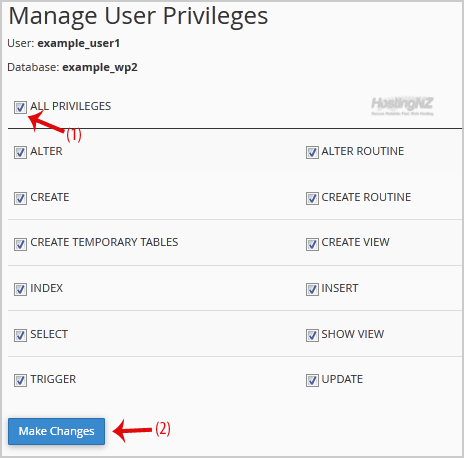Click the Manage User Privileges heading

138,16
